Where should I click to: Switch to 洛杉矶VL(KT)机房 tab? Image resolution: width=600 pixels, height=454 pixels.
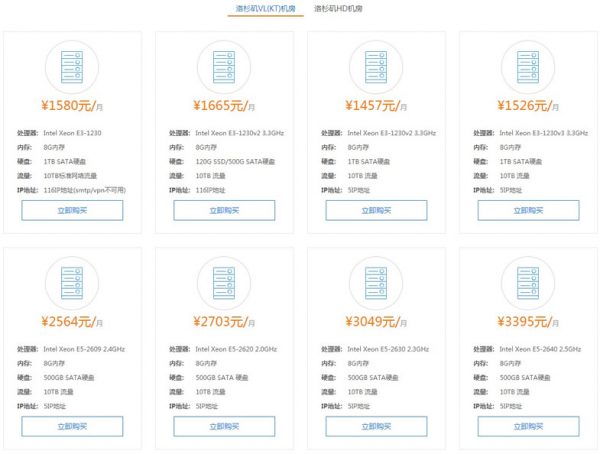pos(265,9)
